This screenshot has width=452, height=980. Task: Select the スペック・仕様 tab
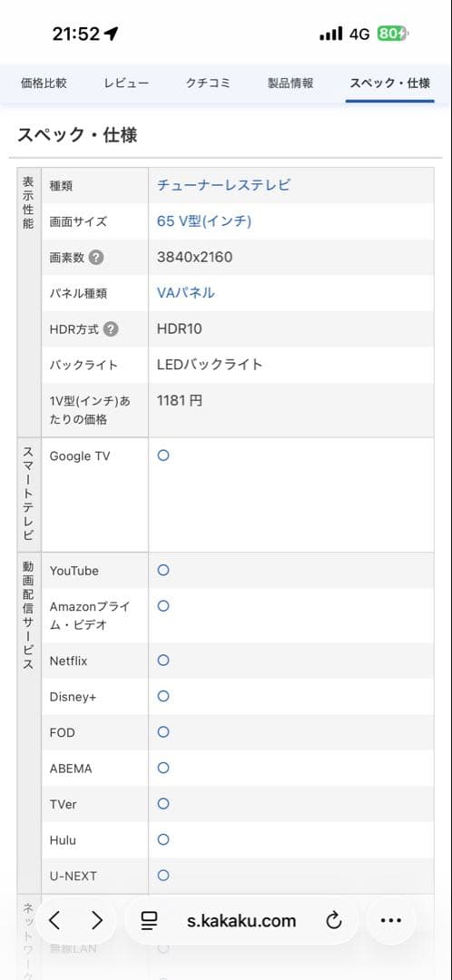389,83
